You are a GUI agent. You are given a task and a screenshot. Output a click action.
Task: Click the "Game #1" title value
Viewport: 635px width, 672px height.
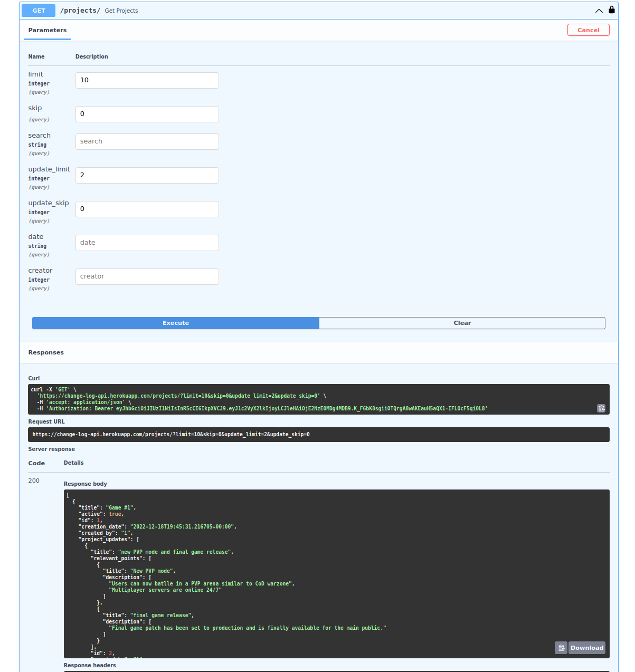pos(120,507)
